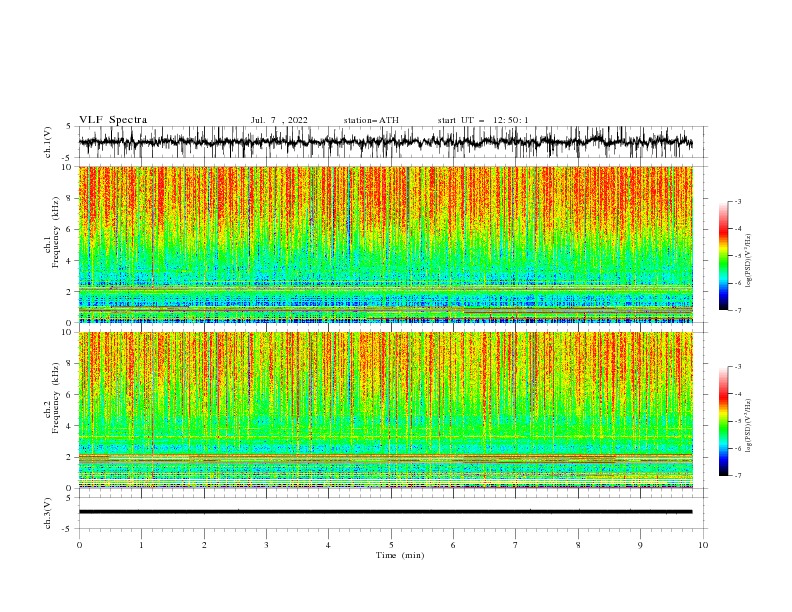Screen dimensions: 792x612
Task: Click the ch.2 colorbar 'log(PSD)(V²/Hz)' label
Action: 748,426
